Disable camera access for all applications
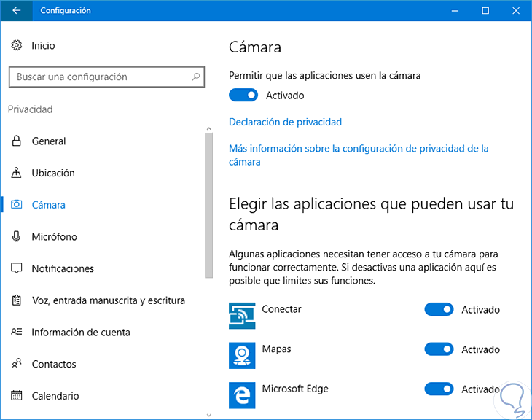532x420 pixels. (x=243, y=95)
